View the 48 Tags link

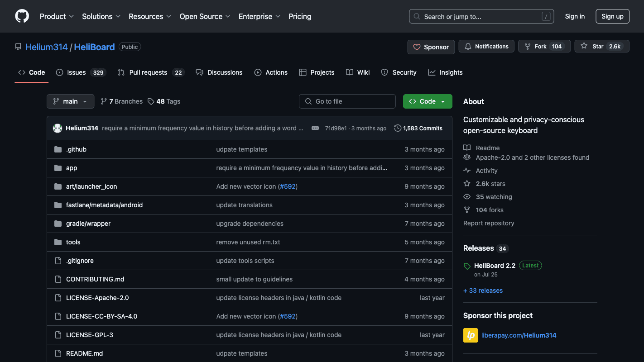(164, 101)
